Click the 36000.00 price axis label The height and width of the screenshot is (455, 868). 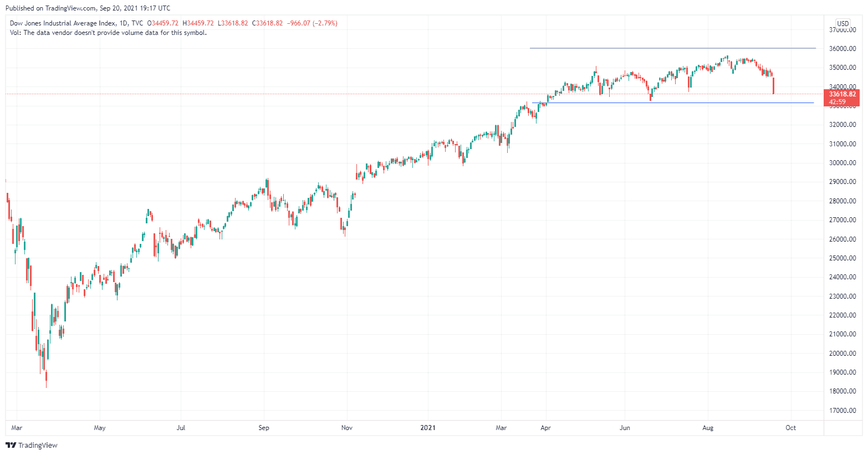pyautogui.click(x=843, y=49)
